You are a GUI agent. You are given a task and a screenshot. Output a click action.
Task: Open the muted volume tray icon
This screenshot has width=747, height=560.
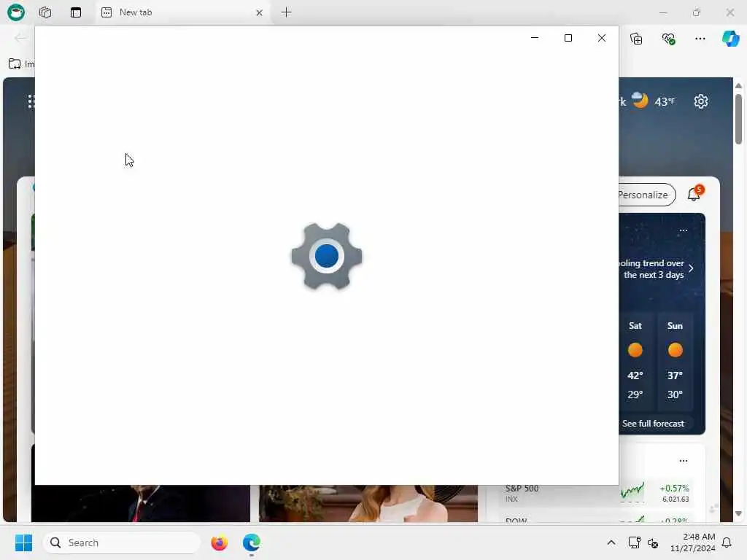click(653, 542)
